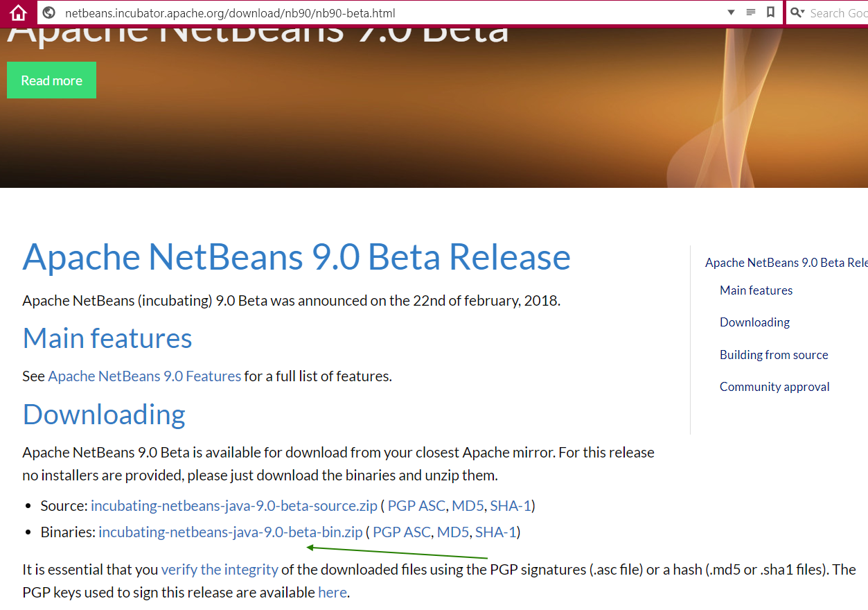Follow the verify the integrity link

(x=220, y=569)
